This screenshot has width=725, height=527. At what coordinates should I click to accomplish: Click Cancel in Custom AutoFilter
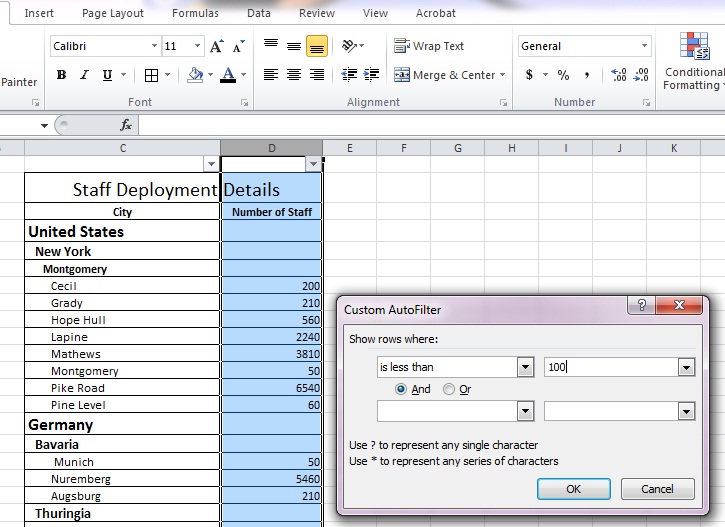pyautogui.click(x=657, y=489)
